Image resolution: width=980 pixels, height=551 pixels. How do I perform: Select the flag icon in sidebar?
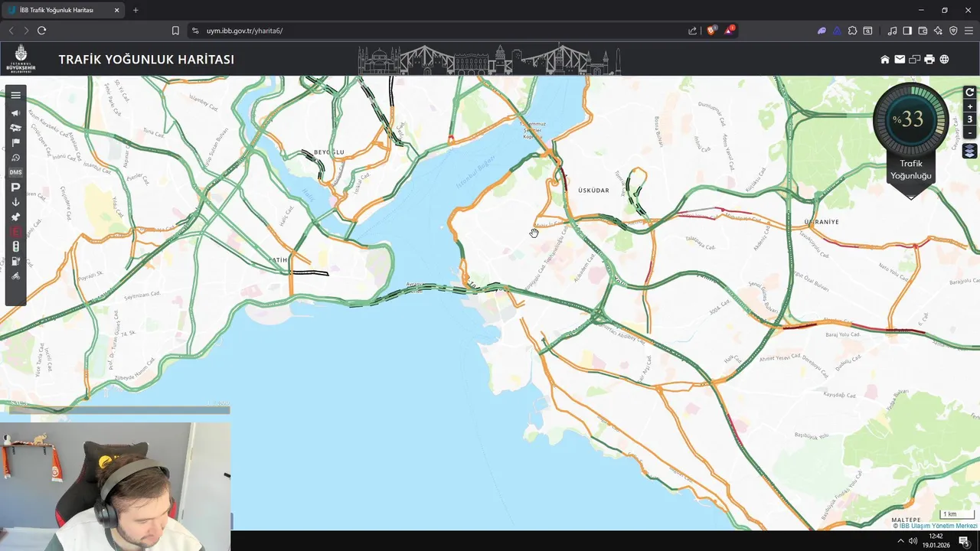15,142
